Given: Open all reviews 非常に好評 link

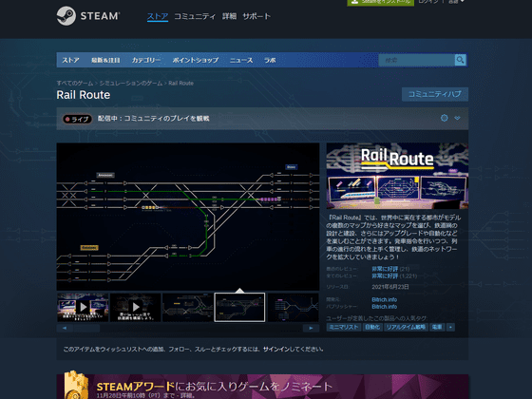Looking at the screenshot, I should [385, 276].
